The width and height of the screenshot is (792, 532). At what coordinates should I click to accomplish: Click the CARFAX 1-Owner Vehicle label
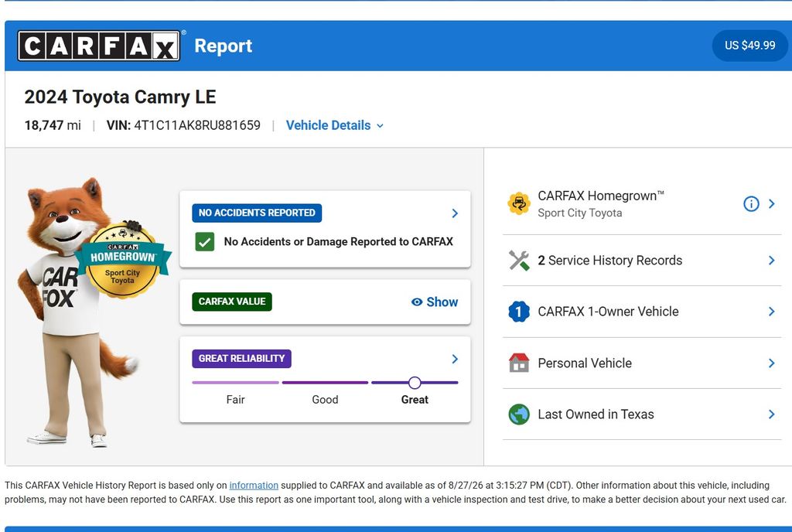click(x=608, y=312)
